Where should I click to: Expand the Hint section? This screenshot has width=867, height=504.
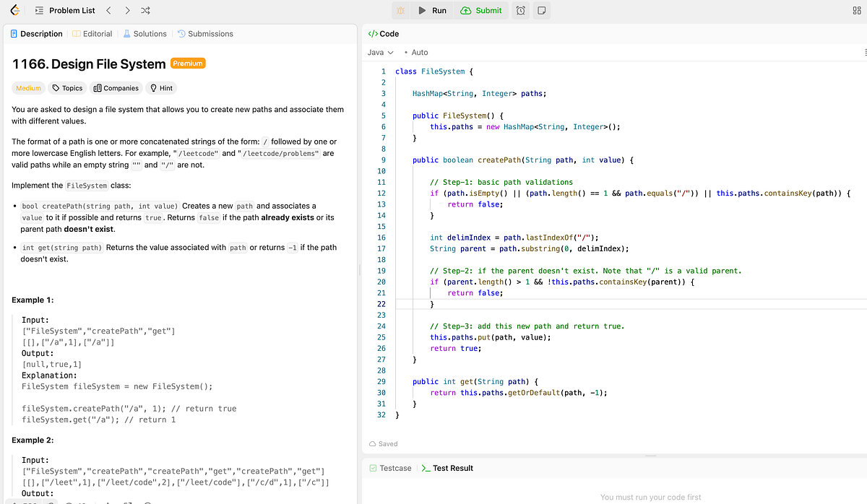[x=160, y=87]
